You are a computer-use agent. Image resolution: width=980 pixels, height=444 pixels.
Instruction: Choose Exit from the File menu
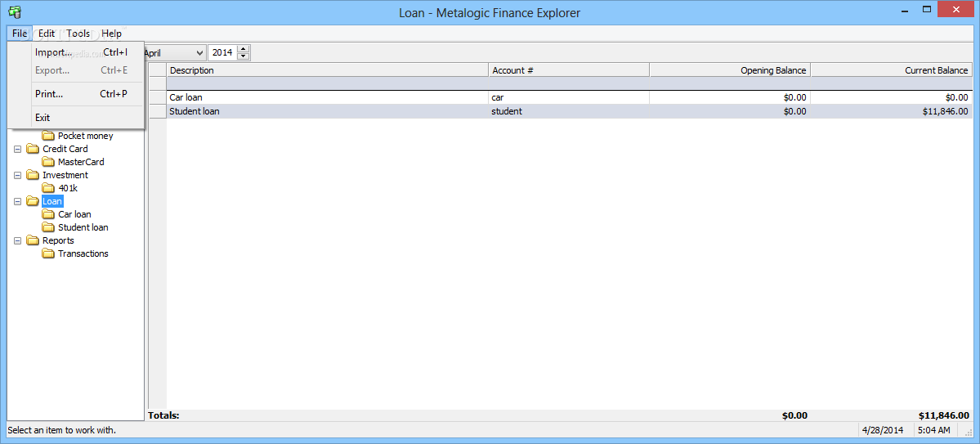(x=76, y=118)
